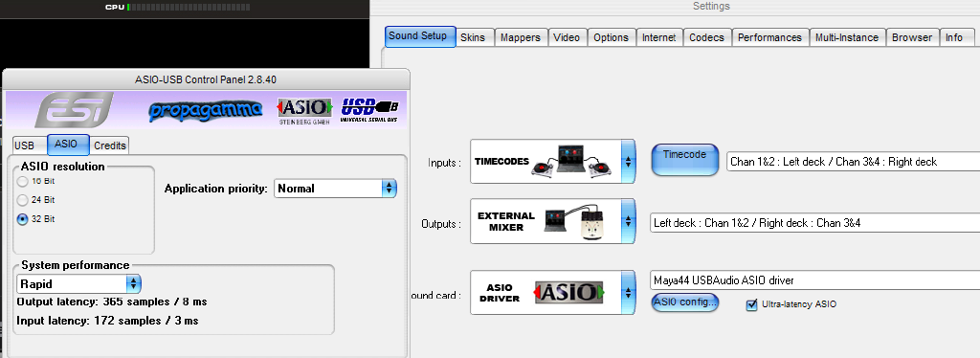Image resolution: width=980 pixels, height=358 pixels.
Task: Open the Inputs selector arrow
Action: [628, 162]
